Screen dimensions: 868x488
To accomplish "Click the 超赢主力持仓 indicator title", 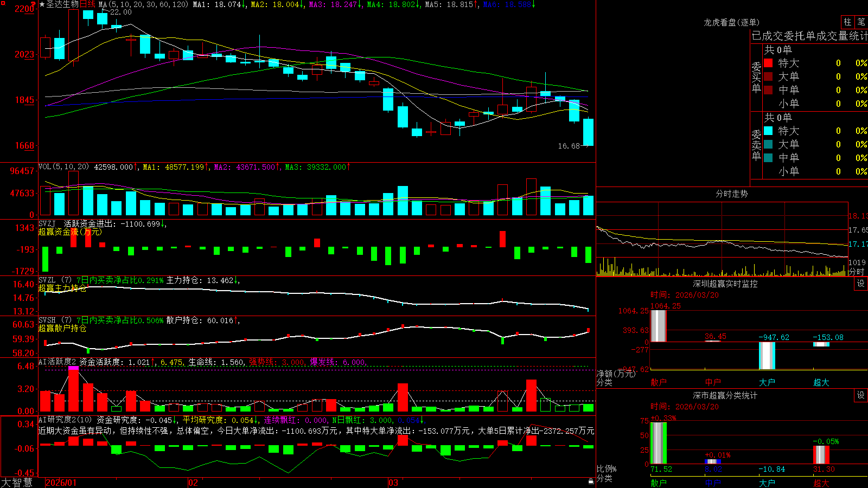I will click(x=62, y=288).
